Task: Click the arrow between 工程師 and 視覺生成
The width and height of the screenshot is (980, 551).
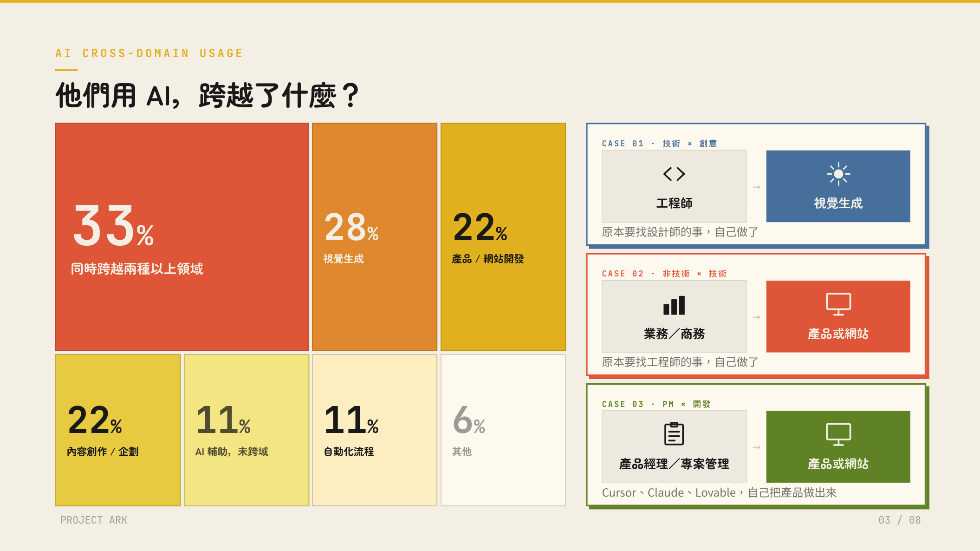Action: coord(757,187)
